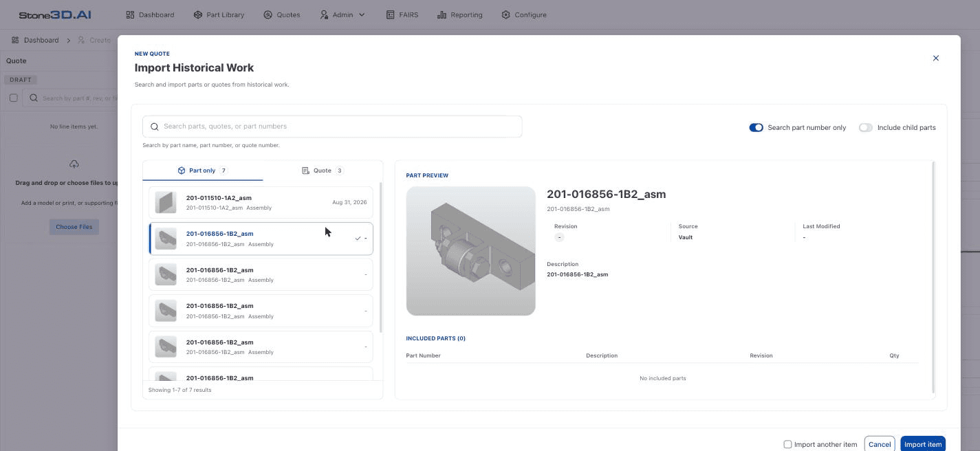This screenshot has width=980, height=451.
Task: Click thumbnail of 201-011510-1A2_asm part
Action: pyautogui.click(x=166, y=202)
